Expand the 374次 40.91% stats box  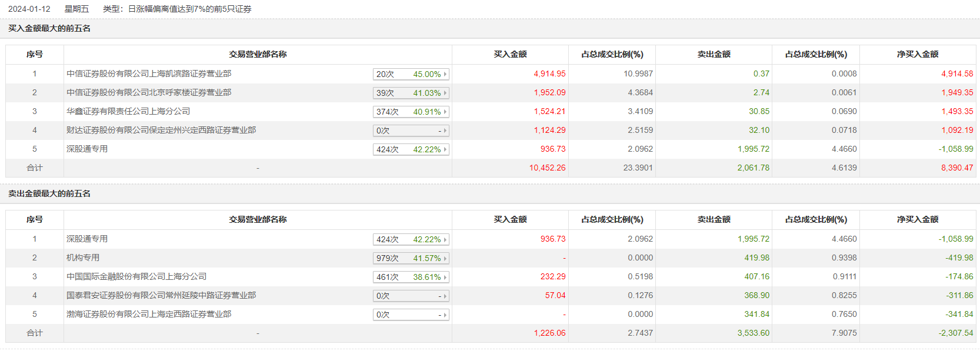click(411, 112)
